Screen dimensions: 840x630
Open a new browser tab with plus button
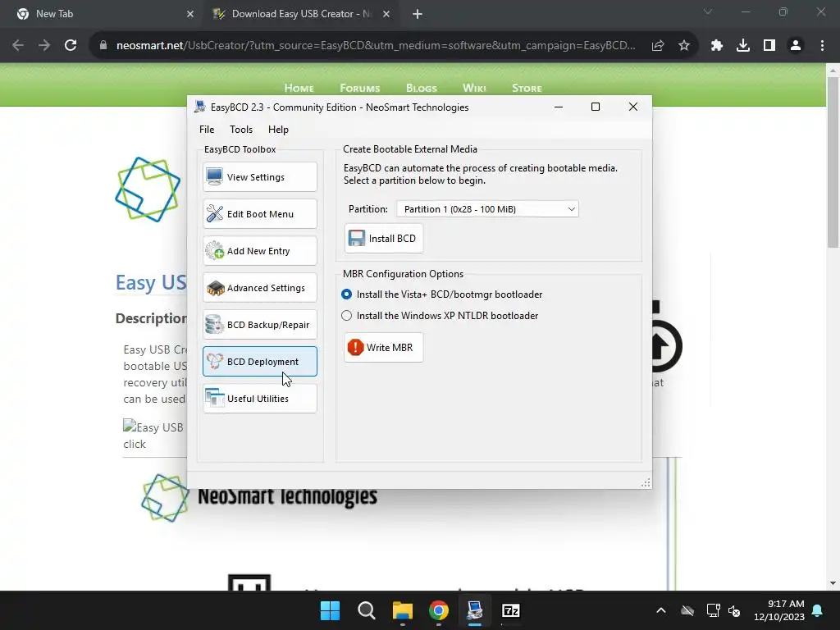[418, 14]
